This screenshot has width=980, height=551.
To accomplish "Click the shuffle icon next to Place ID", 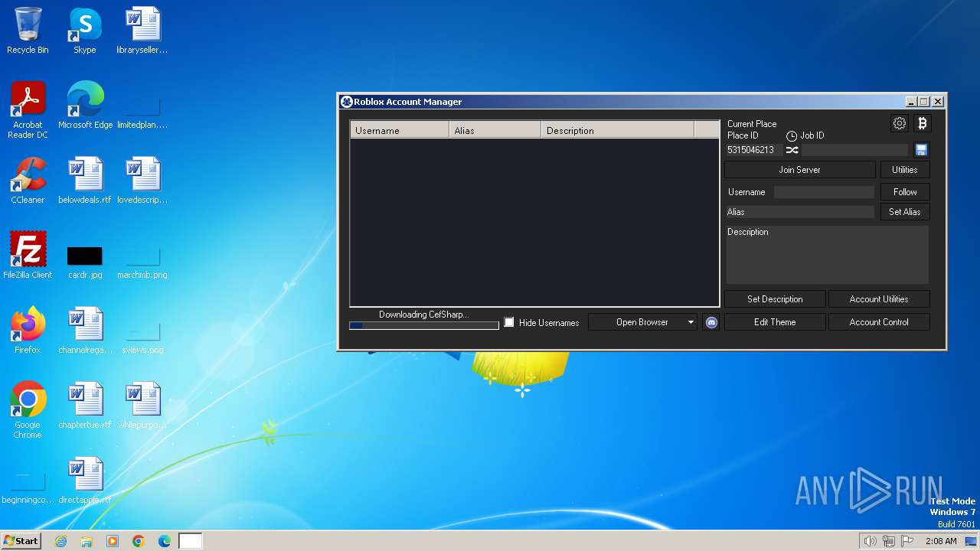I will pos(792,150).
